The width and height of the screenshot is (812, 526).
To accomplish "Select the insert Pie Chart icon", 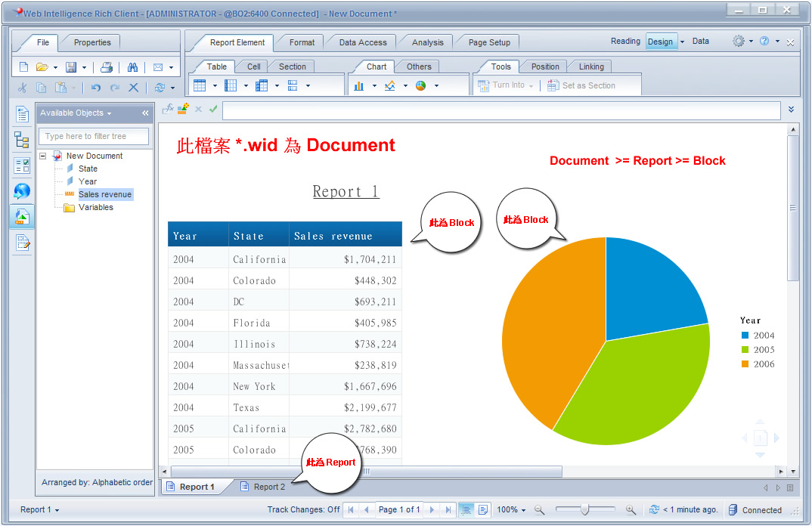I will (422, 85).
